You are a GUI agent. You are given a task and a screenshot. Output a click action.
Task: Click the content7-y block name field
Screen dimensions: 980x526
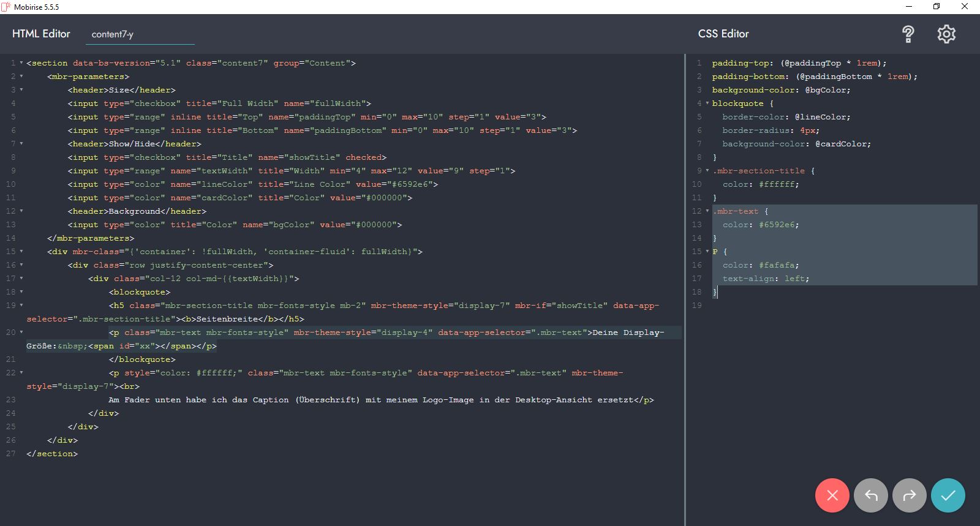(x=140, y=34)
